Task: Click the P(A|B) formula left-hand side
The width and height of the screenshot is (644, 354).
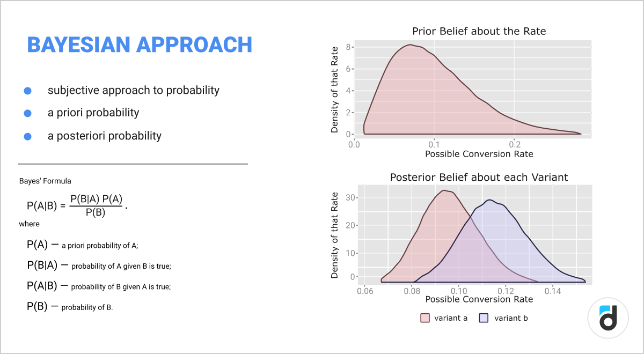Action: click(x=42, y=205)
